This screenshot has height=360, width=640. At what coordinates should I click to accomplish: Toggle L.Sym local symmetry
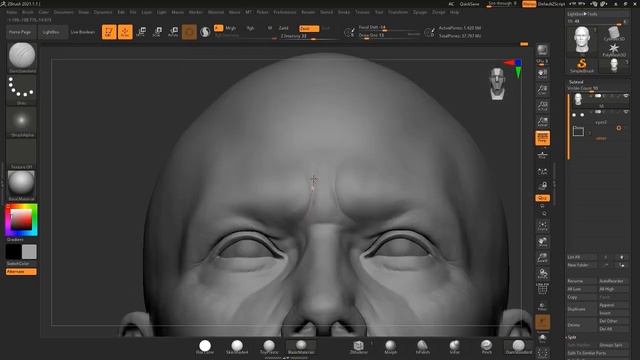pos(542,171)
